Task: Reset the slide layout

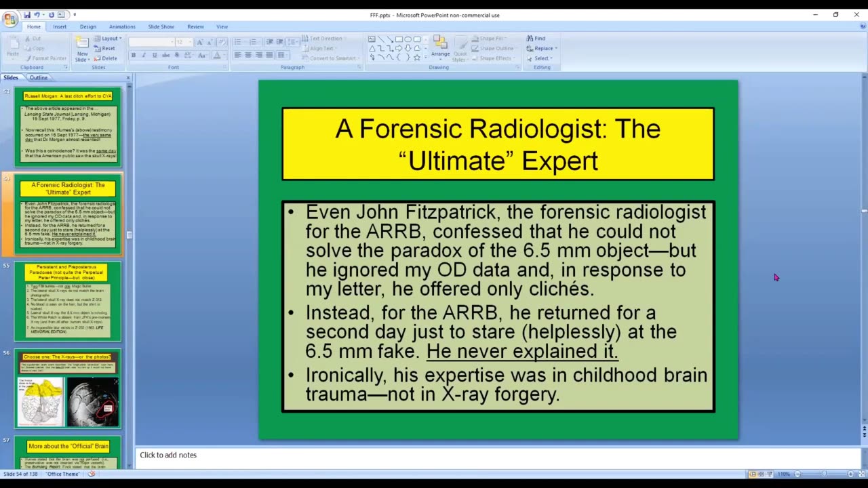Action: point(105,48)
